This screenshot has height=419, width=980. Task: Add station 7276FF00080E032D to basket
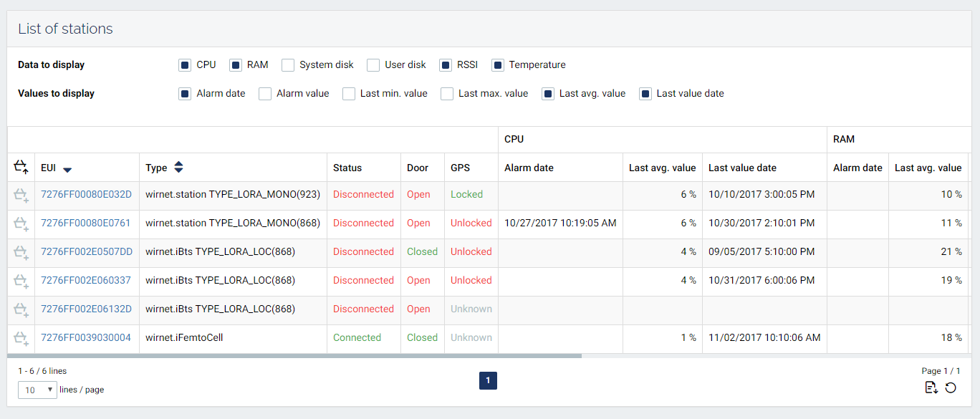[x=21, y=195]
